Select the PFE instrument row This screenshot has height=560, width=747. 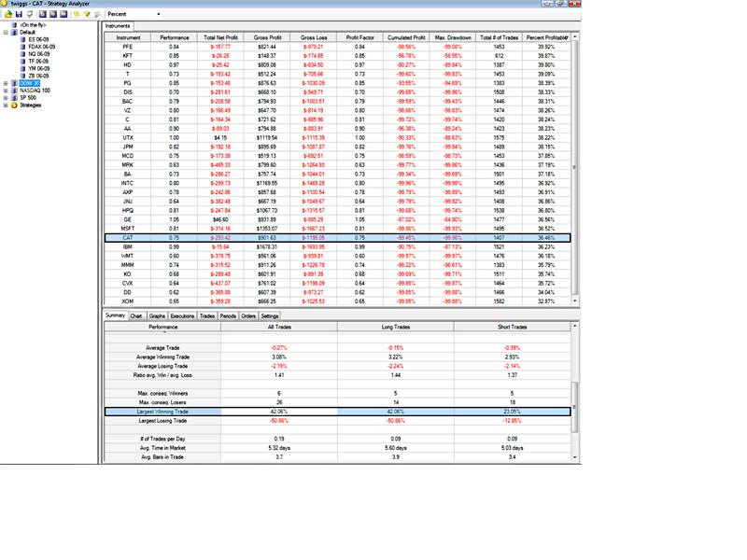337,47
